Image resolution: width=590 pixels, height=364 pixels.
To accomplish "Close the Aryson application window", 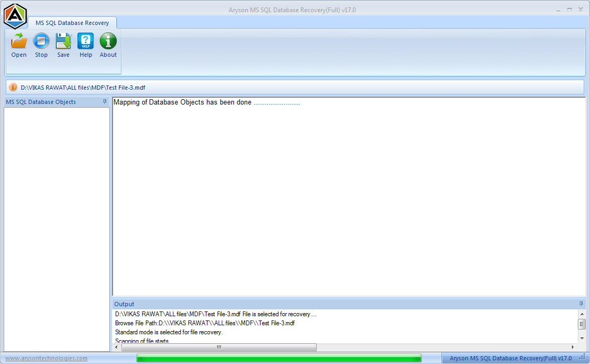I will click(x=580, y=10).
